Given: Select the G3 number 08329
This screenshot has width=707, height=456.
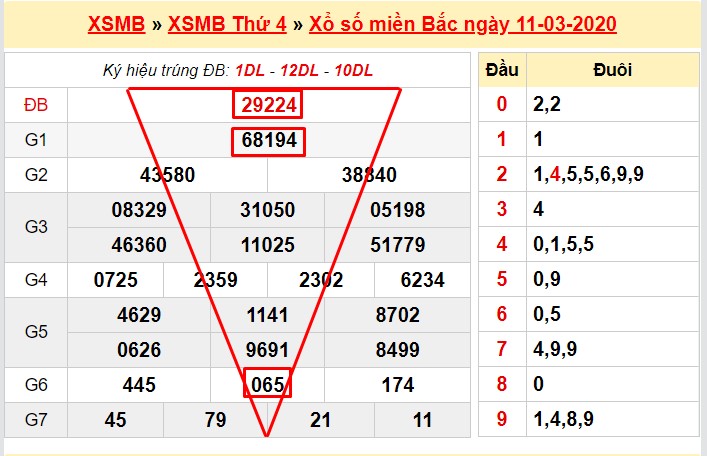Looking at the screenshot, I should 139,210.
